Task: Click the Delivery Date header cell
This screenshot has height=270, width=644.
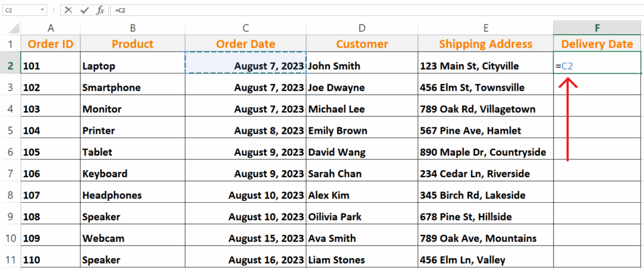Action: point(597,44)
